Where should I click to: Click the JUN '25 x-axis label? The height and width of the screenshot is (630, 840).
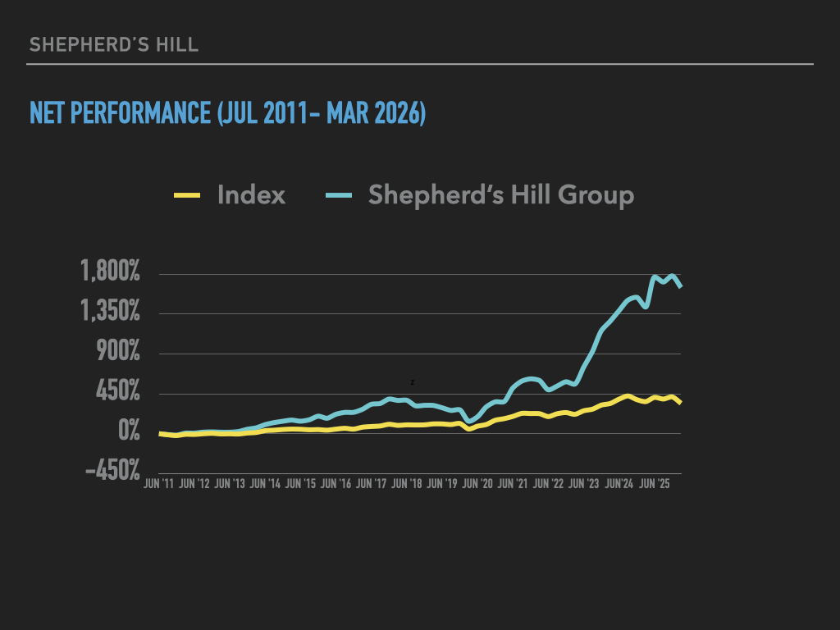coord(656,484)
